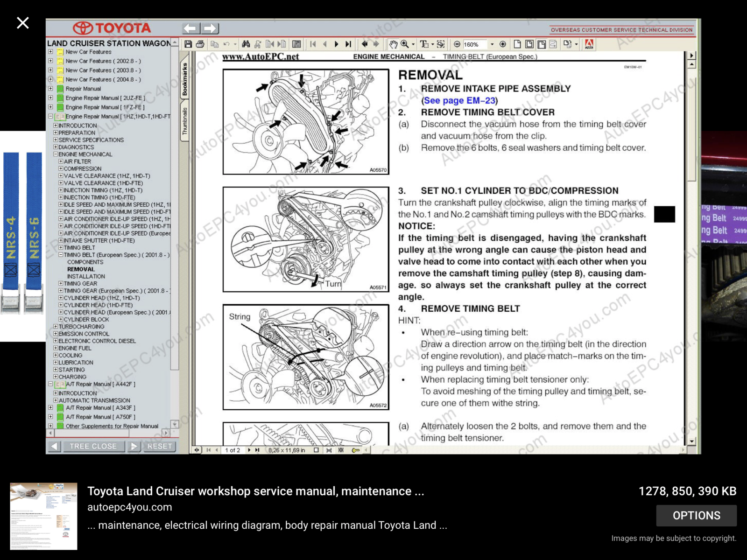This screenshot has width=747, height=560.
Task: Click the Adobe logo icon
Action: pyautogui.click(x=589, y=44)
